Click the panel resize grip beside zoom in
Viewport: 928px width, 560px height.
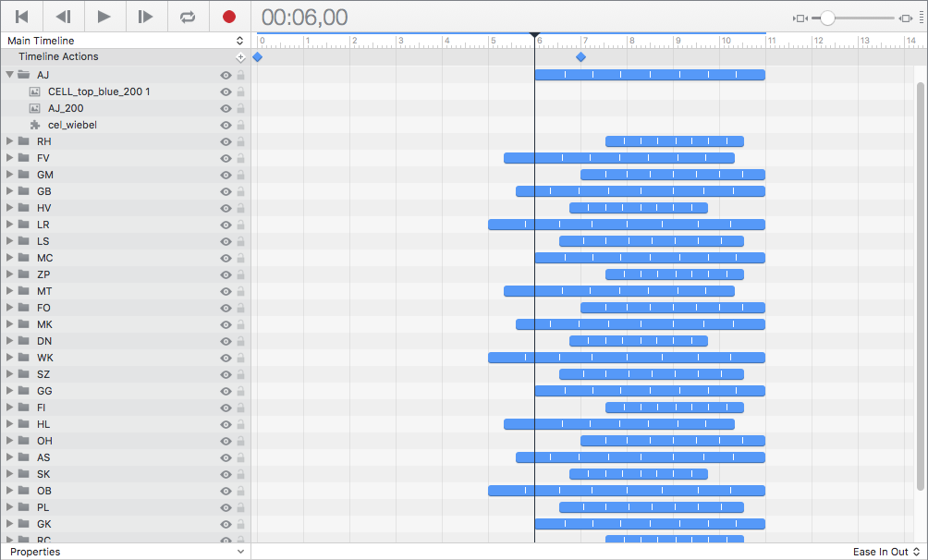922,18
